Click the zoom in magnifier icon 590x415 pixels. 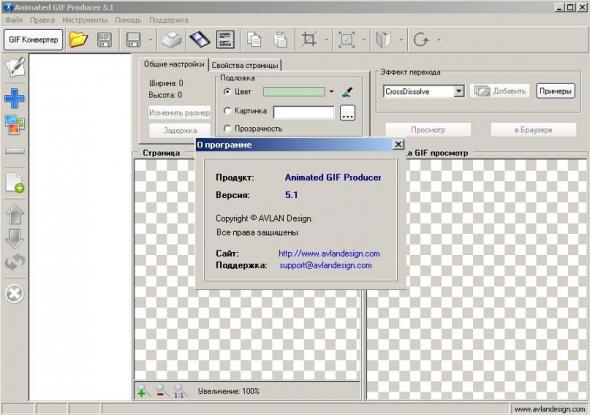143,391
